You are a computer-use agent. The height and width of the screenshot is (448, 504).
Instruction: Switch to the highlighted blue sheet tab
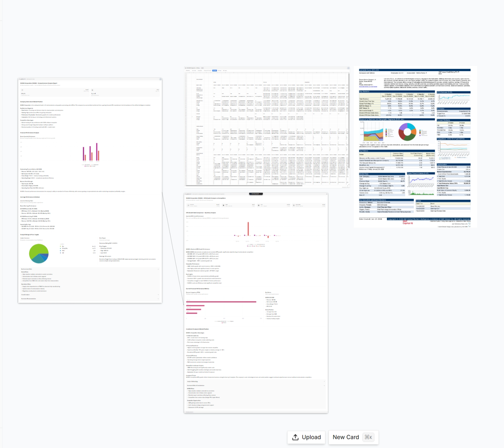(x=214, y=71)
